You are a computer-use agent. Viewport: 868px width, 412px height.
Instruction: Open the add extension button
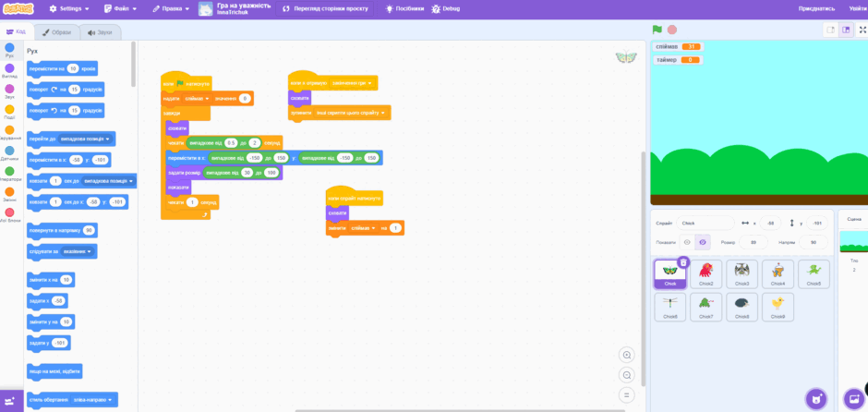(11, 400)
